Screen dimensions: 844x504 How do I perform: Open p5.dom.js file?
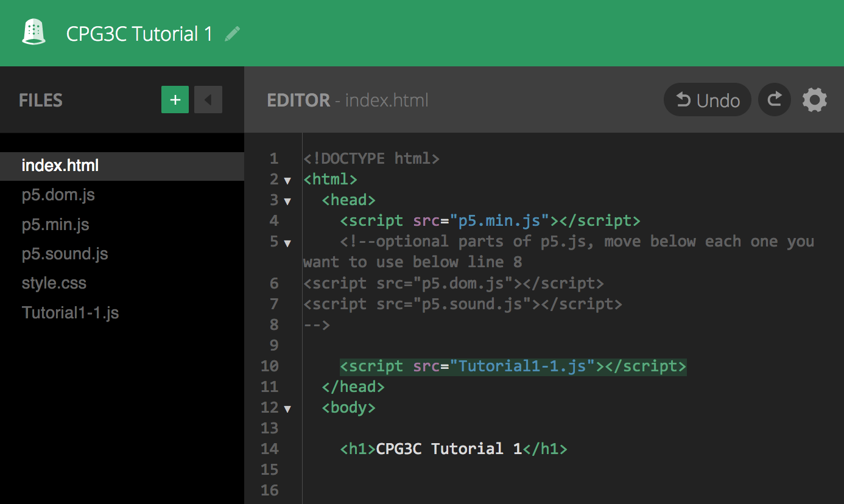point(58,195)
